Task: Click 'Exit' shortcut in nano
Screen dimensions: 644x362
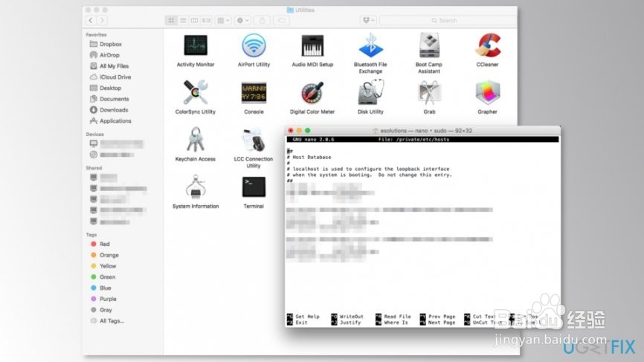Action: [297, 323]
